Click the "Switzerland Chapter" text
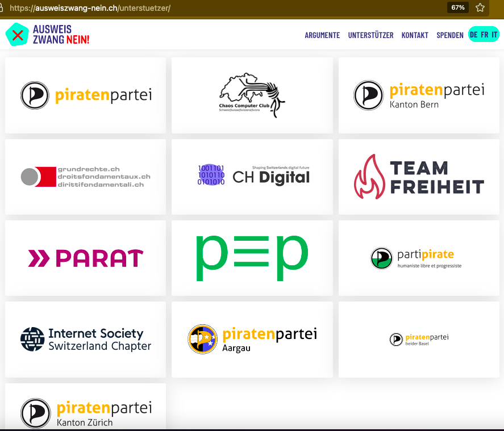 pos(99,346)
